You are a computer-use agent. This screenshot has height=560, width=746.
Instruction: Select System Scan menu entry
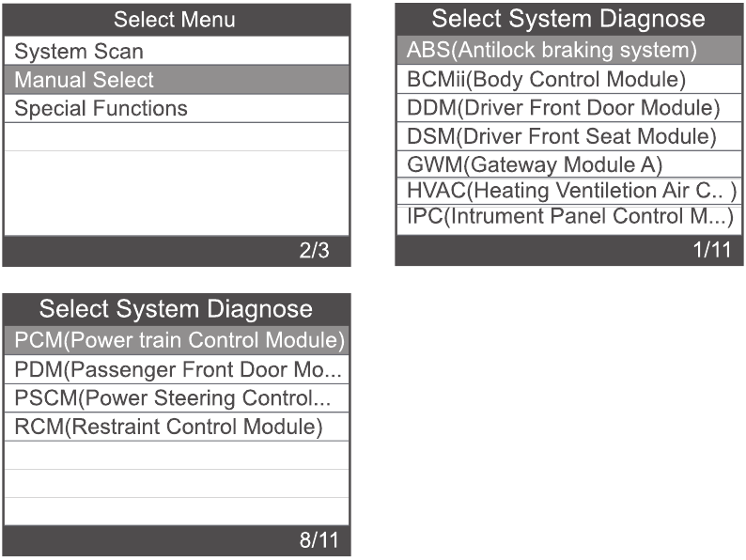click(177, 51)
